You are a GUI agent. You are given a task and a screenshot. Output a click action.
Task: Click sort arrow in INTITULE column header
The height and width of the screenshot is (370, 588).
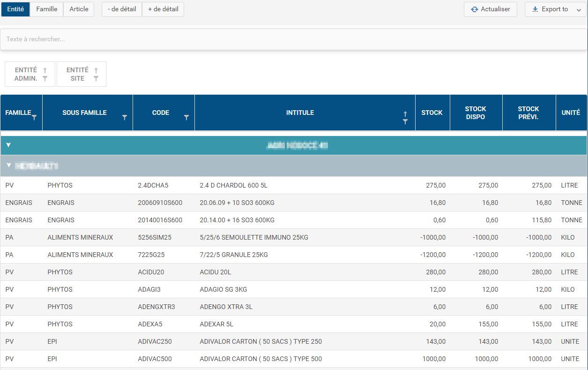click(405, 113)
